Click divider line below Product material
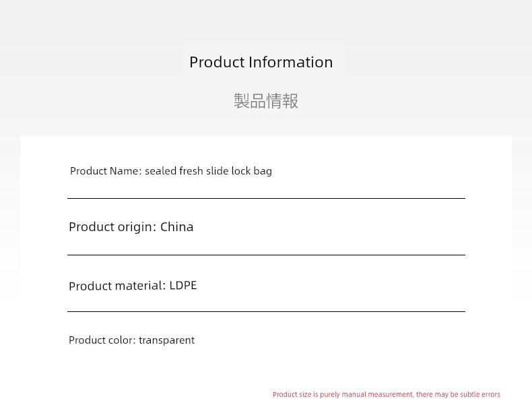Screen dimensions: 532x407 267,311
